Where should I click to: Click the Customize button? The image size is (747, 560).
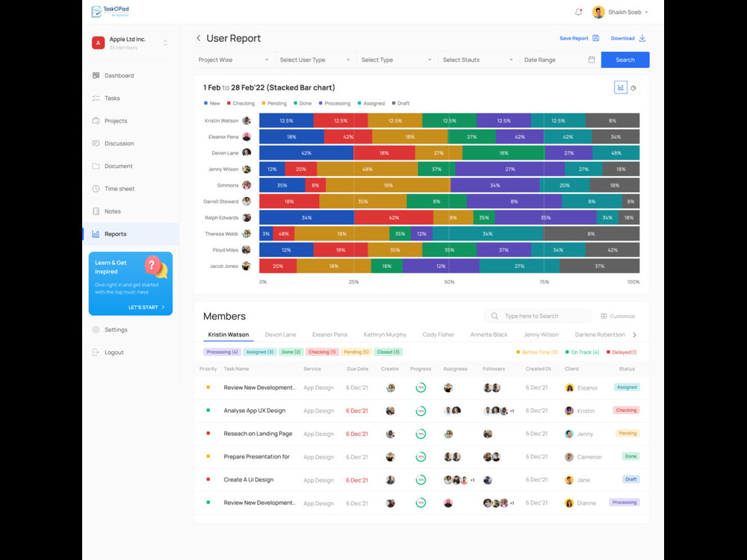618,316
